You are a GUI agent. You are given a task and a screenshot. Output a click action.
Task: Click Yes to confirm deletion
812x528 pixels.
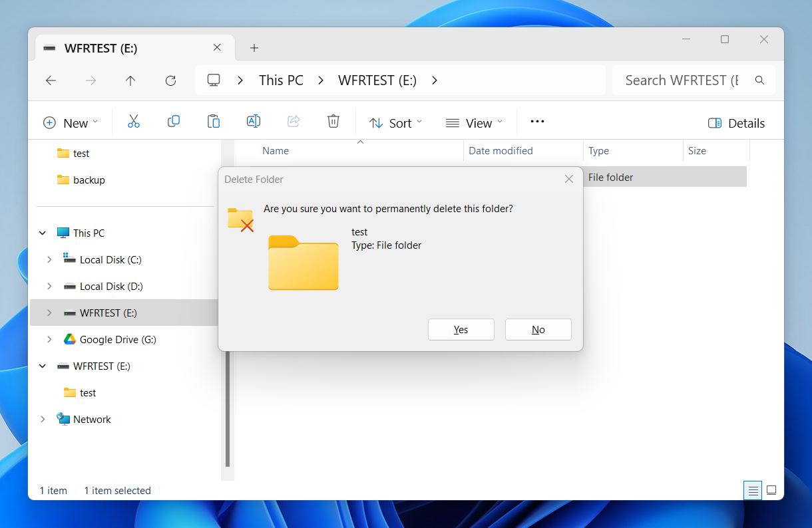[x=461, y=329]
